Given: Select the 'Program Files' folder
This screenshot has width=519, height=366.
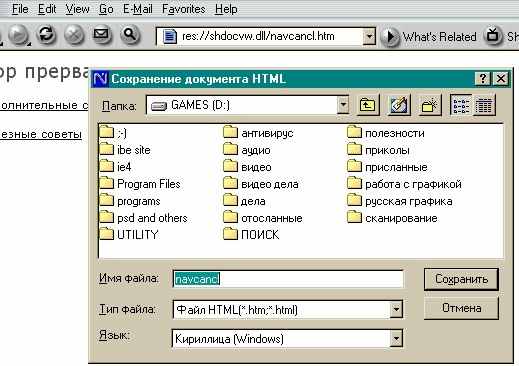Looking at the screenshot, I should [140, 184].
